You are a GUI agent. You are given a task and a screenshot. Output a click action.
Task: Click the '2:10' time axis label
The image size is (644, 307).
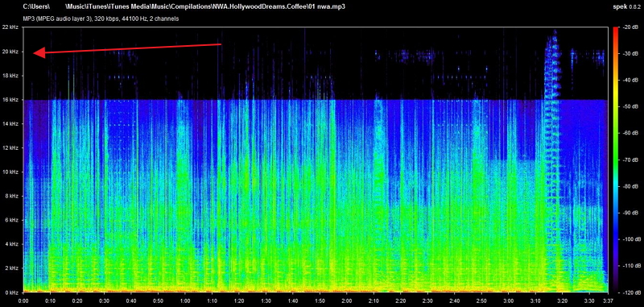[x=374, y=300]
